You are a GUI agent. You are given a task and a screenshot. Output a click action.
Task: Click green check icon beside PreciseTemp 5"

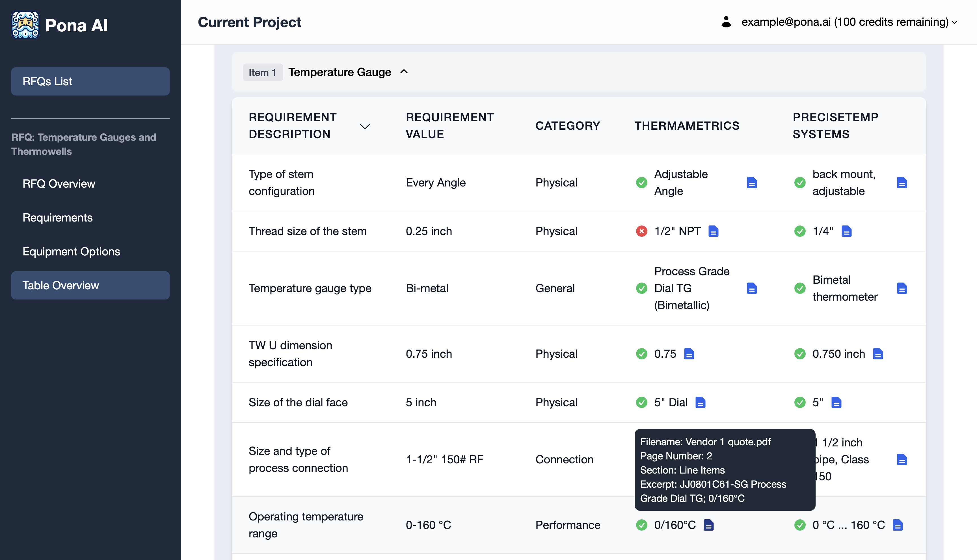(x=800, y=402)
